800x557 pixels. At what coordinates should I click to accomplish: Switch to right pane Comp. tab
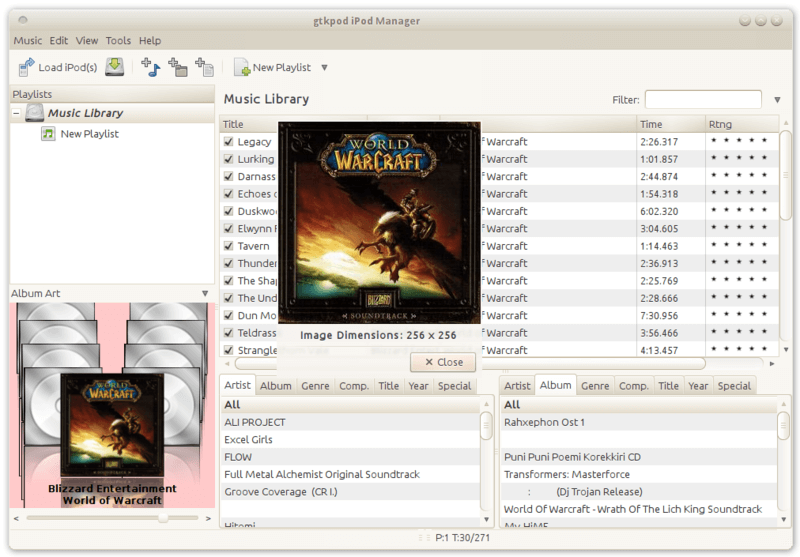click(634, 386)
